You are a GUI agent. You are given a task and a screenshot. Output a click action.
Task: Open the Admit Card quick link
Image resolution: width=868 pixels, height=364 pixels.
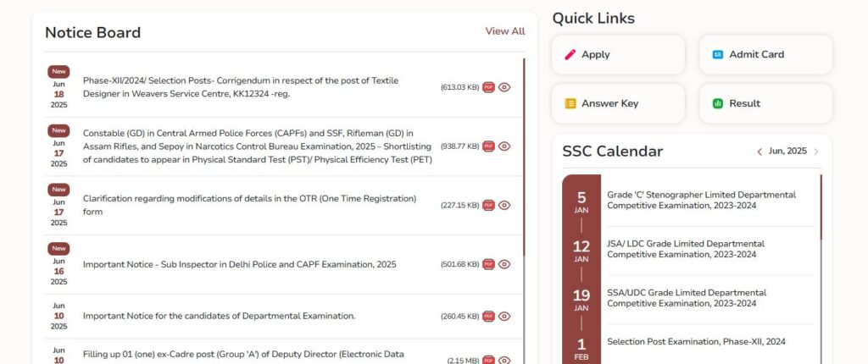point(765,54)
